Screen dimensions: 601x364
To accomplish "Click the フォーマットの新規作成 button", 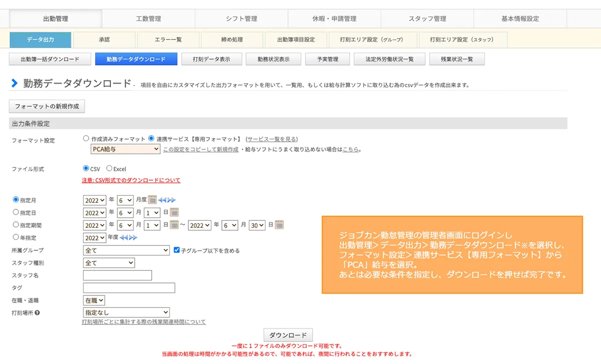I will coord(47,107).
